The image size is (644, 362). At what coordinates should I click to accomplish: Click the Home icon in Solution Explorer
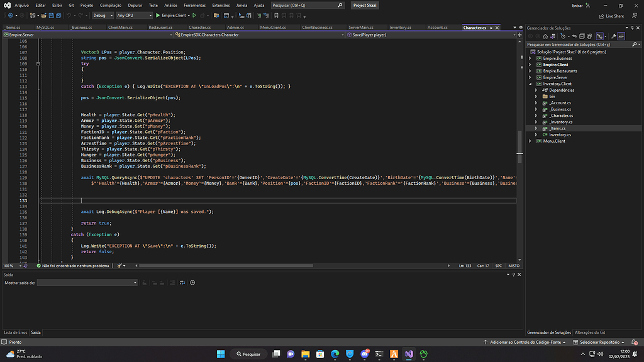546,36
